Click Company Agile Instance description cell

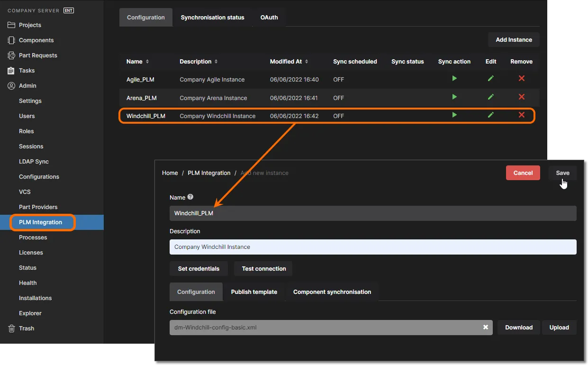[212, 80]
